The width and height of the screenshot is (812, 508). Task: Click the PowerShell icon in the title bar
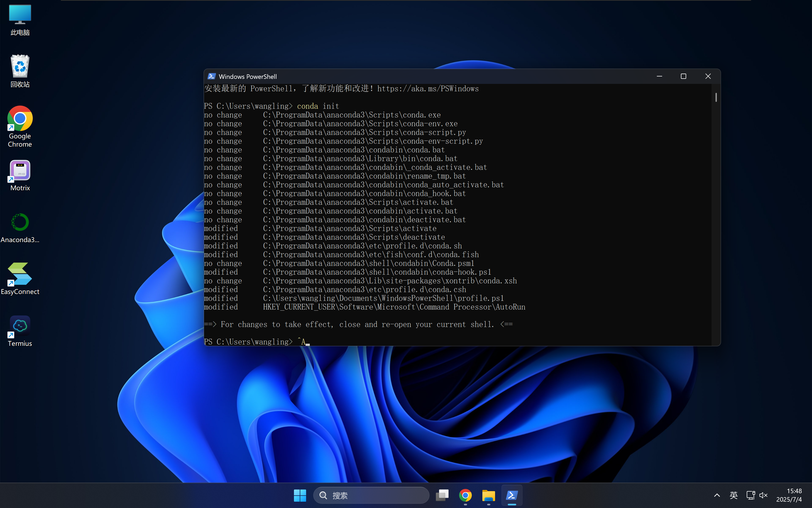[x=211, y=76]
